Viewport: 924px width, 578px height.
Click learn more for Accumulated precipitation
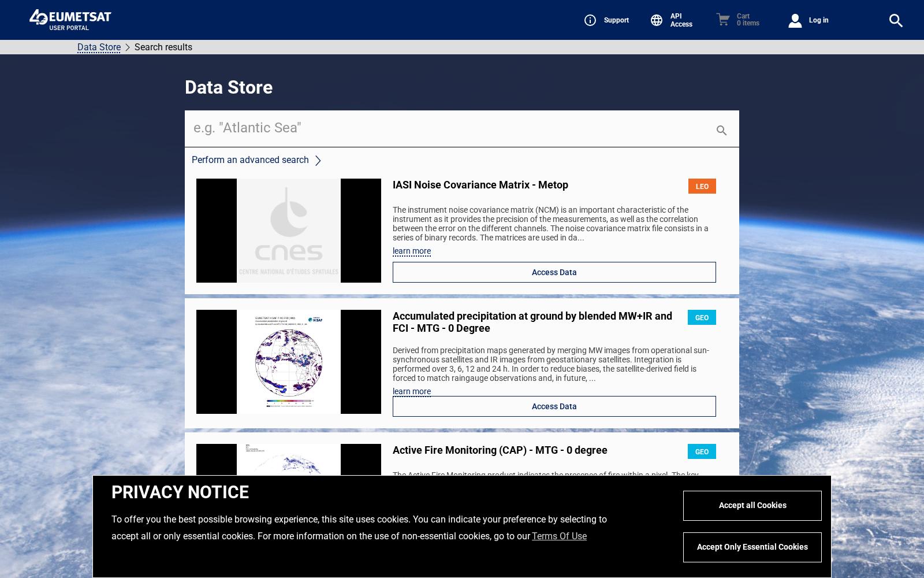click(412, 391)
